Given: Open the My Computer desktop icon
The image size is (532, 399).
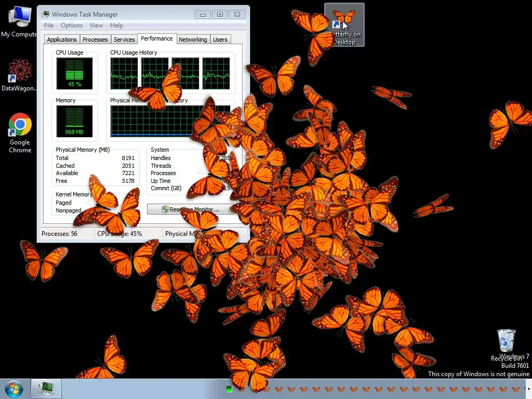Looking at the screenshot, I should coord(19,22).
